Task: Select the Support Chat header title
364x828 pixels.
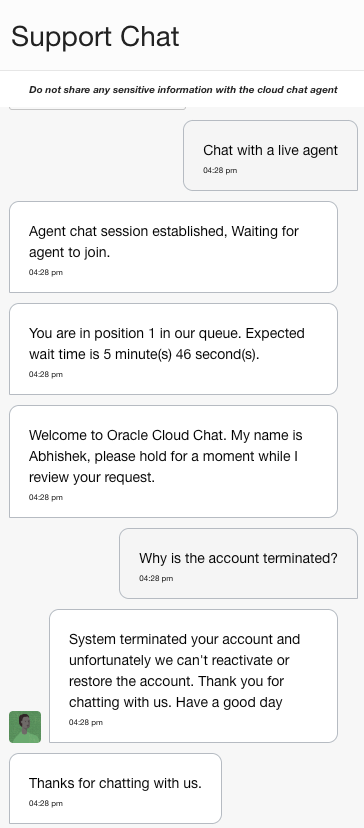Action: [x=95, y=37]
